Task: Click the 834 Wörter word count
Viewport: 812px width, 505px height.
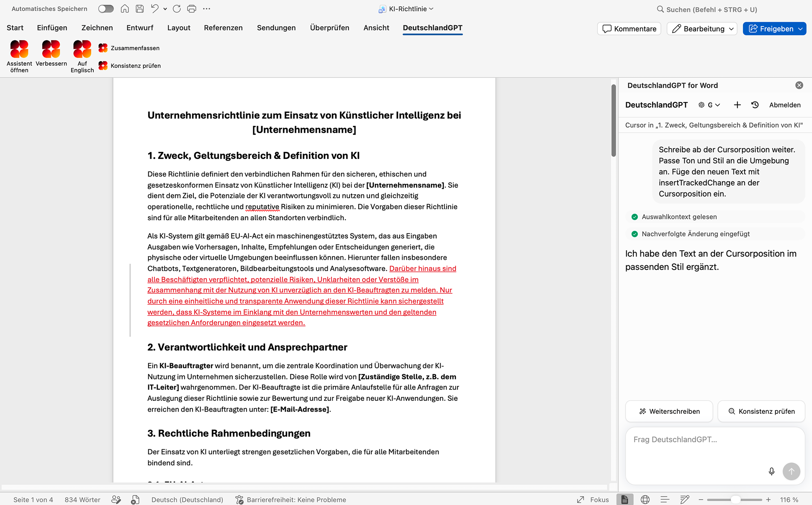Action: click(x=82, y=500)
